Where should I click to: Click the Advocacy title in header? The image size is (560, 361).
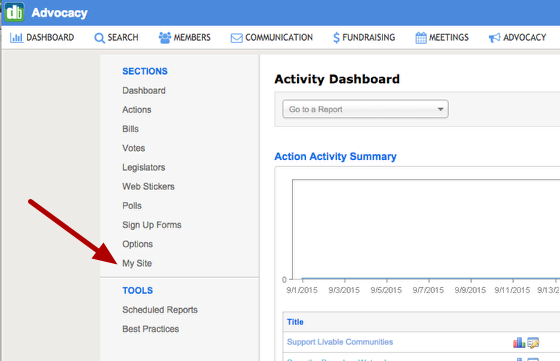point(59,13)
